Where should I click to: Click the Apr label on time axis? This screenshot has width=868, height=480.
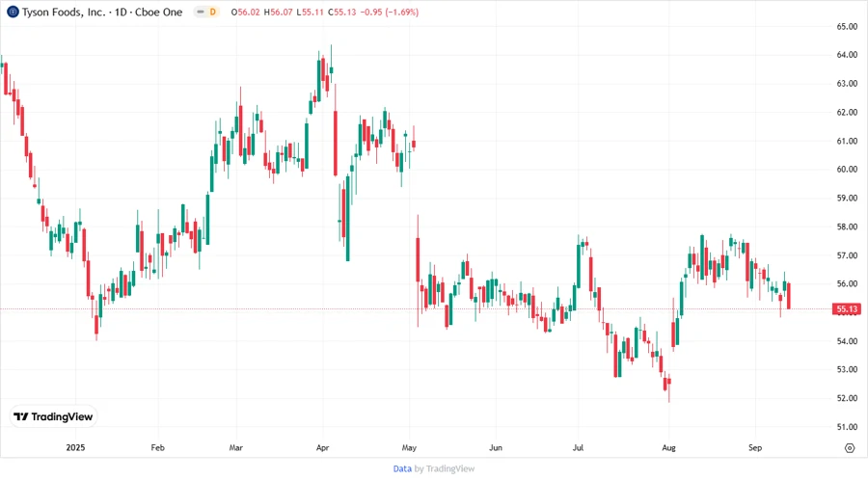[x=322, y=447]
